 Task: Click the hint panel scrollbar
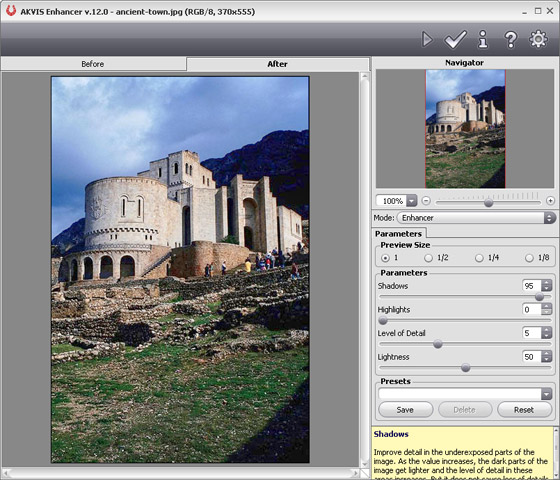[x=557, y=453]
